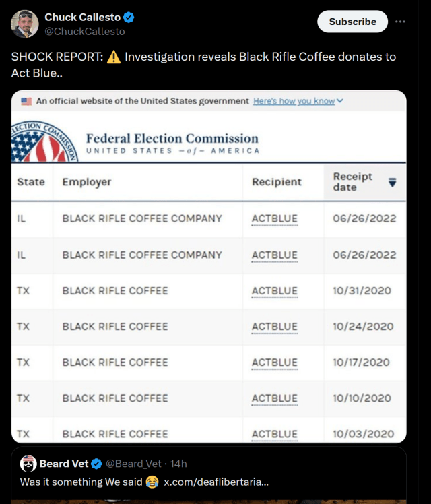Sort by Receipt date arrow
The image size is (431, 504).
392,182
